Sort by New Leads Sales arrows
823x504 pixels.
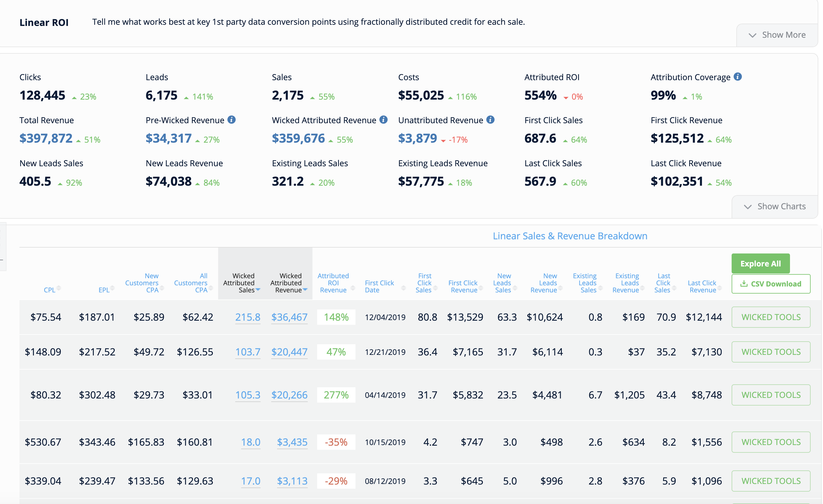515,288
